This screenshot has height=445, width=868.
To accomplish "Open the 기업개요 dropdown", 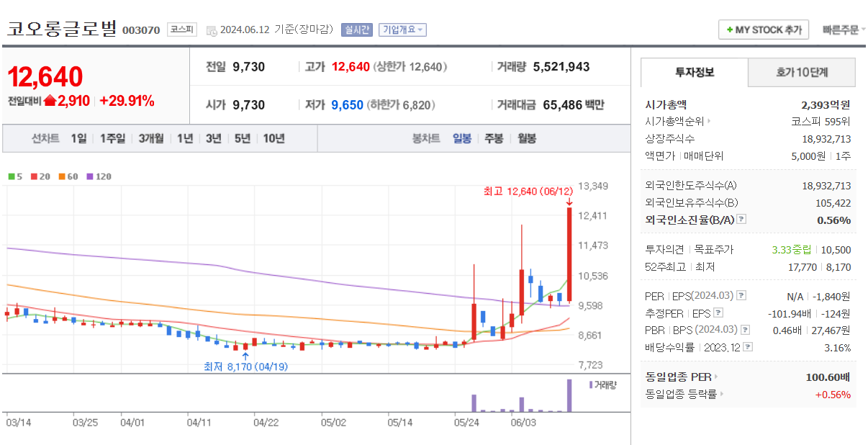I will pyautogui.click(x=402, y=30).
